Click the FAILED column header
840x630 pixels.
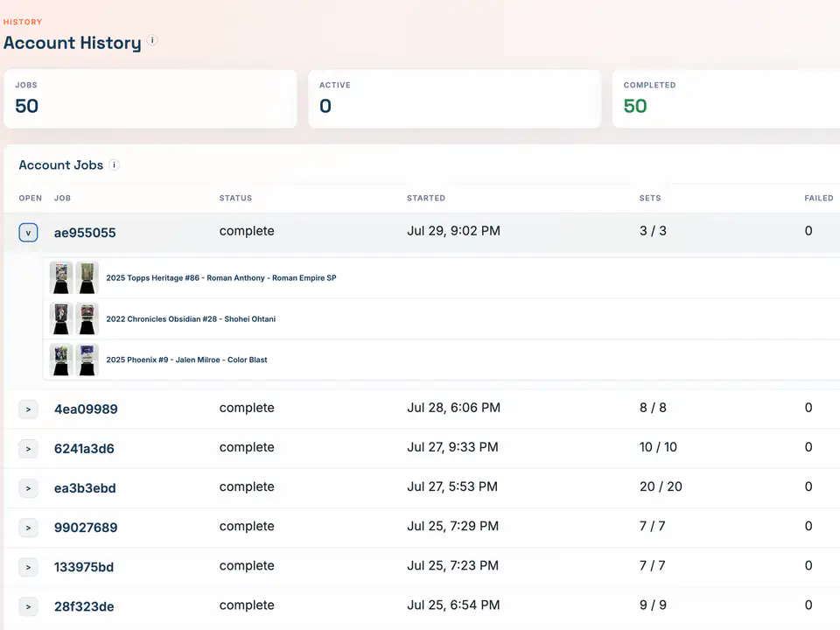[819, 199]
